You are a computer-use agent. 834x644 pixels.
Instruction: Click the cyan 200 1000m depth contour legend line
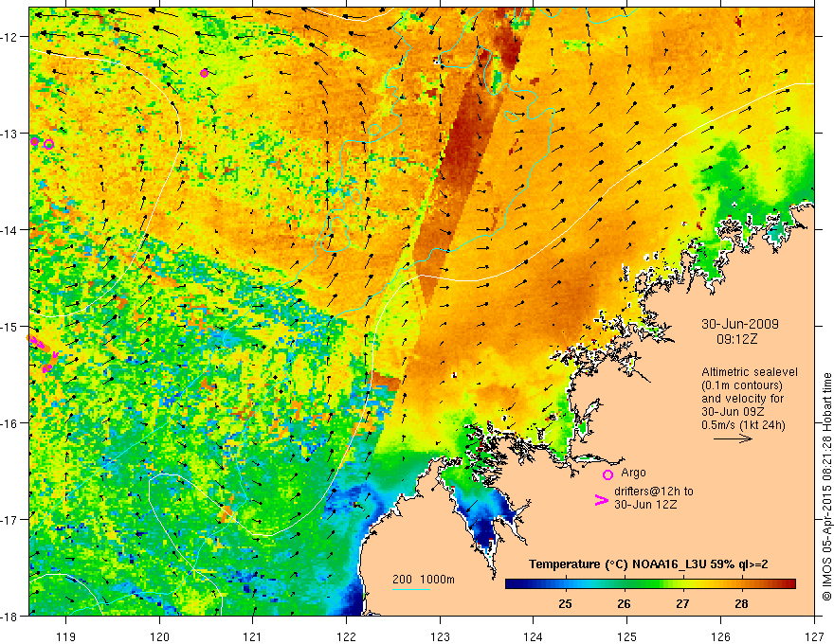(x=411, y=589)
